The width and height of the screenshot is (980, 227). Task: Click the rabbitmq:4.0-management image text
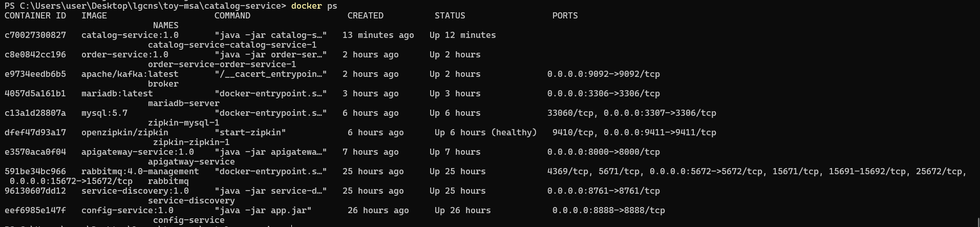coord(140,172)
